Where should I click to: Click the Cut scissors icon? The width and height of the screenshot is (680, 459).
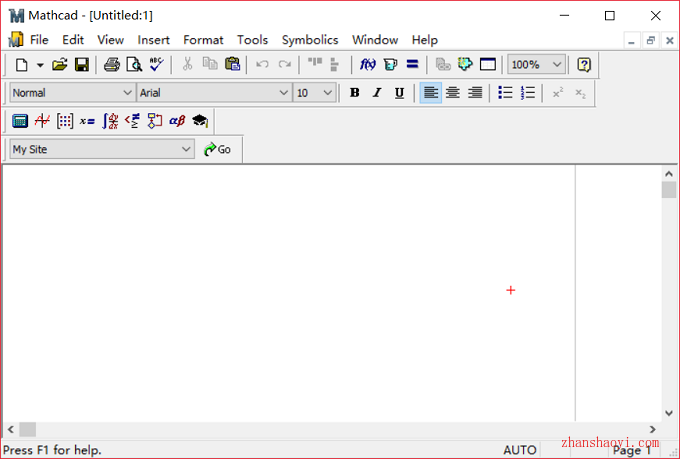187,64
